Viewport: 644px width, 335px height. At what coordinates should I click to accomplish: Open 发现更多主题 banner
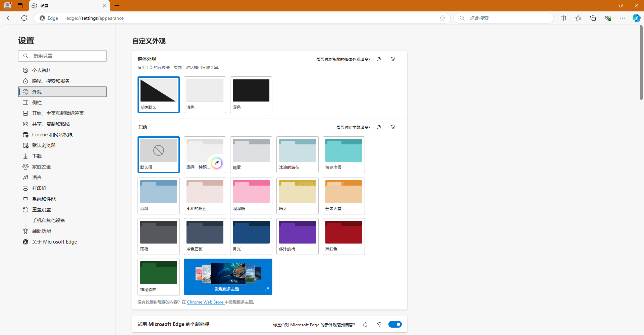point(228,277)
